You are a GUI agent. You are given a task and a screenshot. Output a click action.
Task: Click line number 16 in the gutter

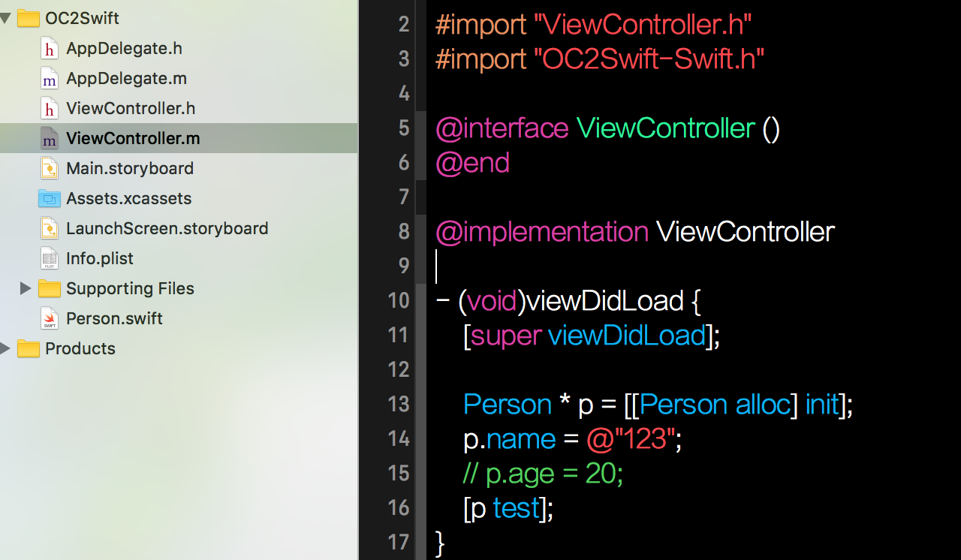[398, 507]
